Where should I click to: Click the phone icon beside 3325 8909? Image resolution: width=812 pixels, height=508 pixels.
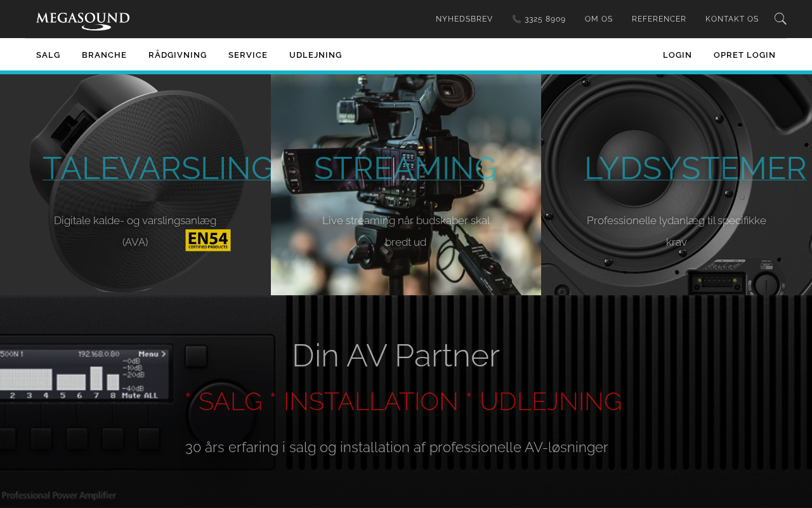click(516, 19)
